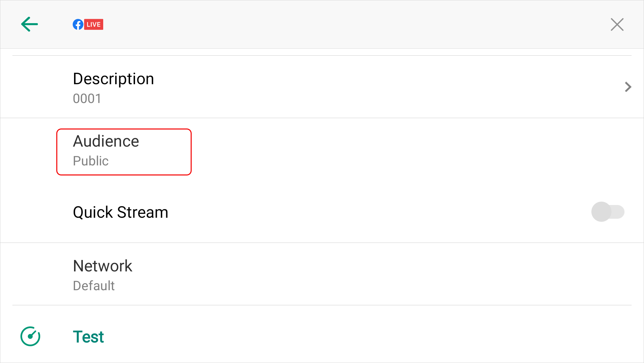Viewport: 644px width, 363px height.
Task: Open the Network setting
Action: click(x=103, y=266)
